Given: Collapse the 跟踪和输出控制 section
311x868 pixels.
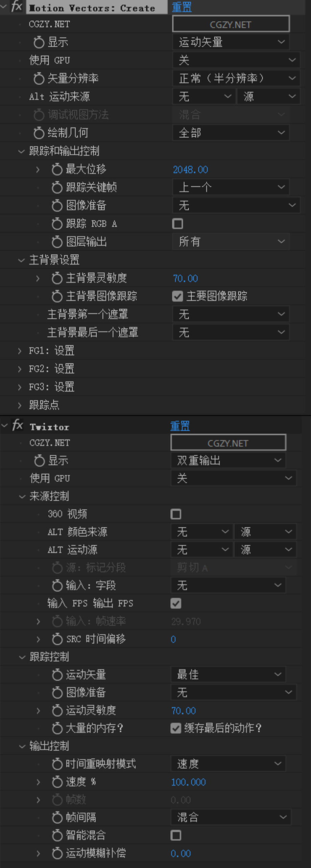Looking at the screenshot, I should point(21,151).
